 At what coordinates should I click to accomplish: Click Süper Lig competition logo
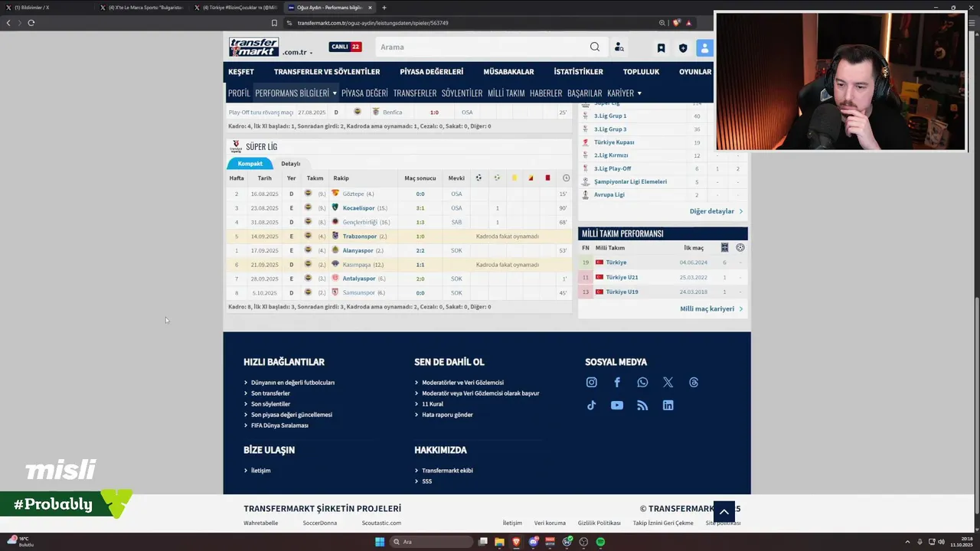[x=236, y=146]
